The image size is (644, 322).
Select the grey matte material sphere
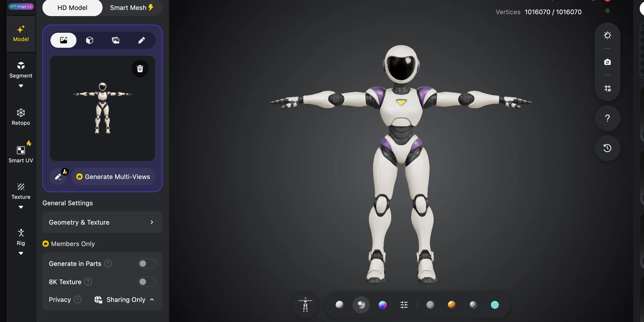click(430, 305)
